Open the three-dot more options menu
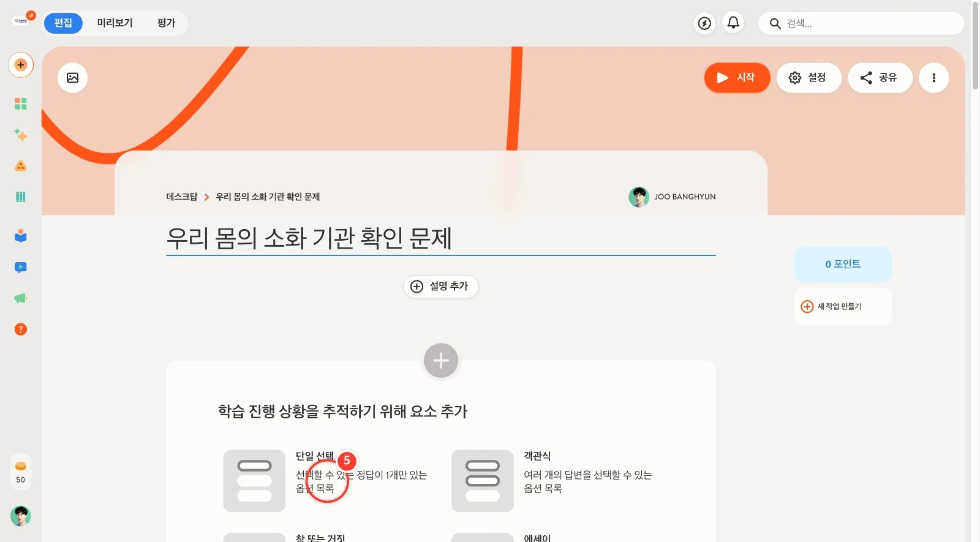 click(934, 78)
